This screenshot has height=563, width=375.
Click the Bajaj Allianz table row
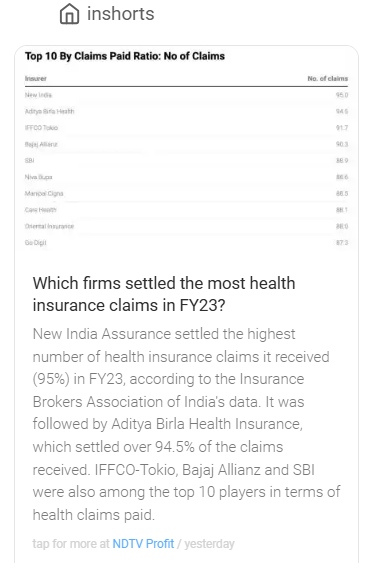pos(186,144)
